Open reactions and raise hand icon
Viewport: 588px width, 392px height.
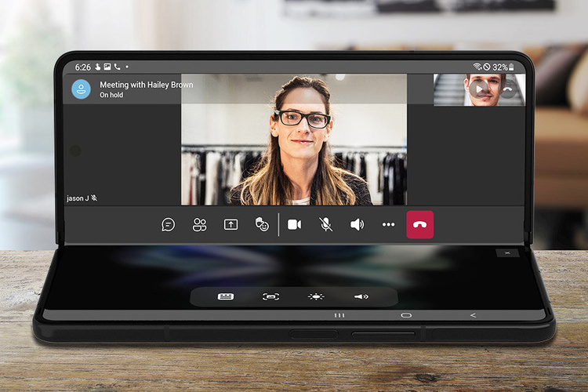pyautogui.click(x=262, y=225)
